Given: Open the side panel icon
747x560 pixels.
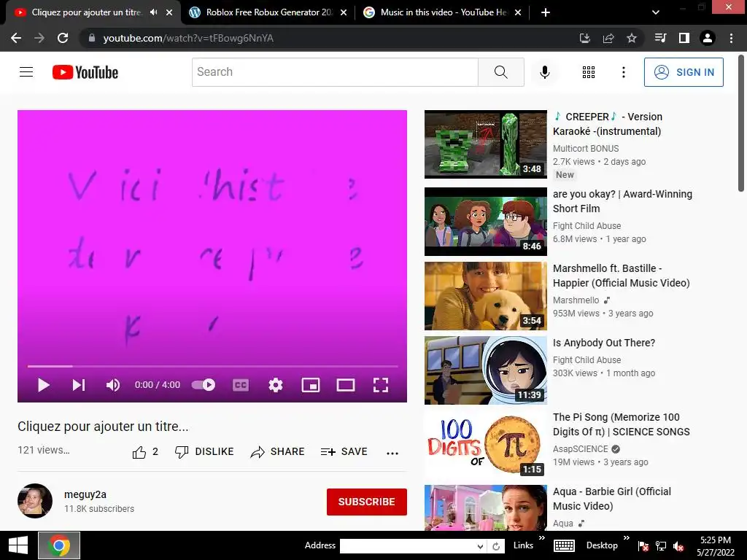Looking at the screenshot, I should (684, 38).
